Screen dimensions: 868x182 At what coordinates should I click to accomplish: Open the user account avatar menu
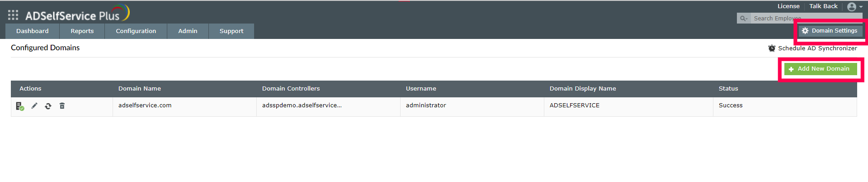(854, 7)
